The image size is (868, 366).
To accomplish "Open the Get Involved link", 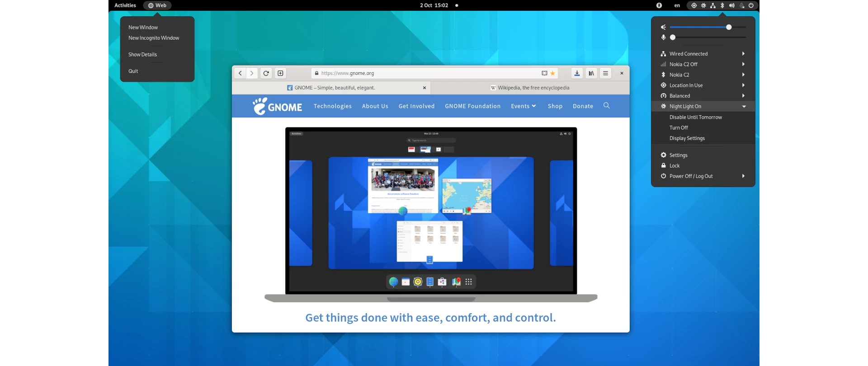I will (416, 106).
